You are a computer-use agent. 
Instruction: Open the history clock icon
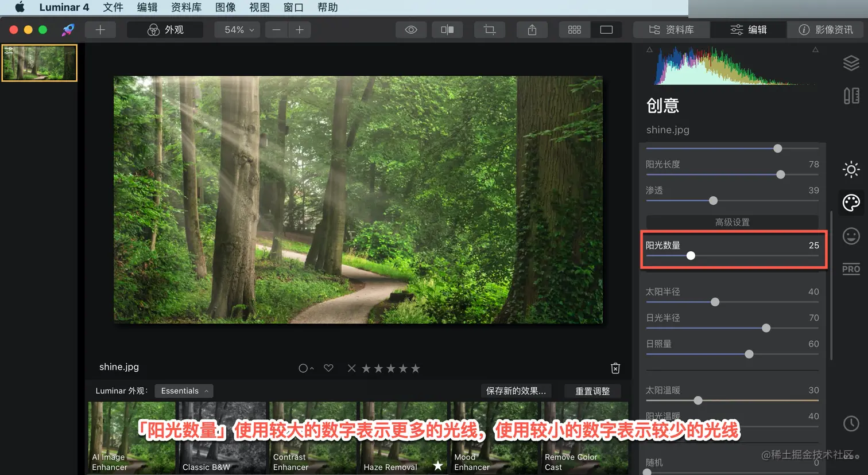(851, 424)
